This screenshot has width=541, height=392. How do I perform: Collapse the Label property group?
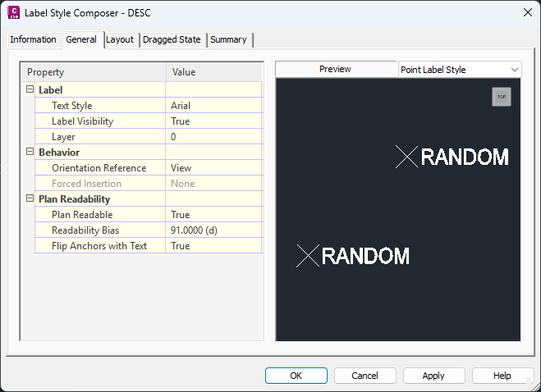coord(30,90)
